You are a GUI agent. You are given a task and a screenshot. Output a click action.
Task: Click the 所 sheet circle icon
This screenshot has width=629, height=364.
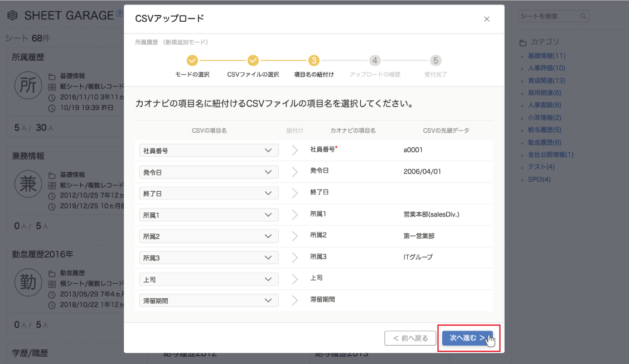(x=28, y=85)
